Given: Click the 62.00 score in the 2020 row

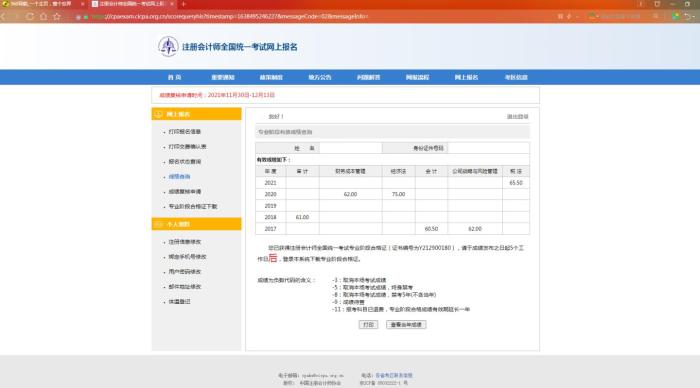Looking at the screenshot, I should [350, 194].
